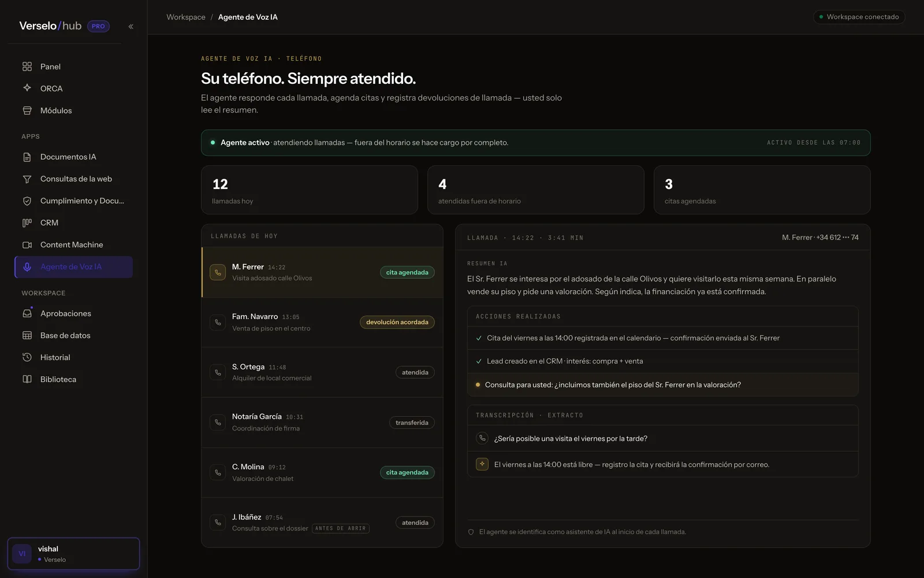This screenshot has height=578, width=924.
Task: Open the Módulos icon in sidebar
Action: click(27, 110)
